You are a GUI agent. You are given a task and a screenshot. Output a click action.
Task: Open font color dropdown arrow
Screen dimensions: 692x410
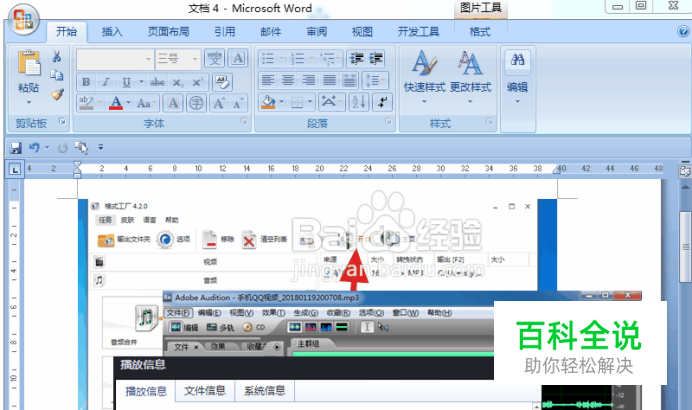tap(128, 103)
